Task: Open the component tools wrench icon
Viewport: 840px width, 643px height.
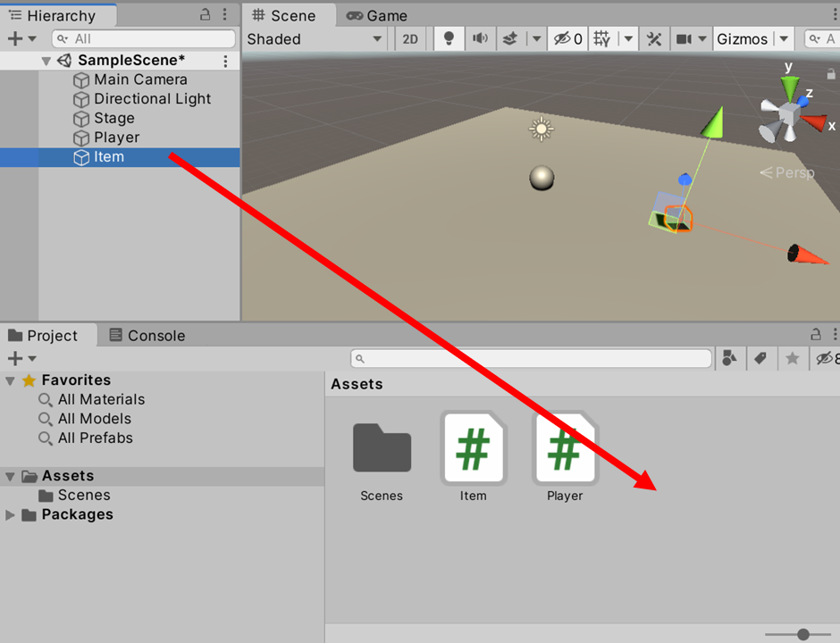Action: [654, 38]
